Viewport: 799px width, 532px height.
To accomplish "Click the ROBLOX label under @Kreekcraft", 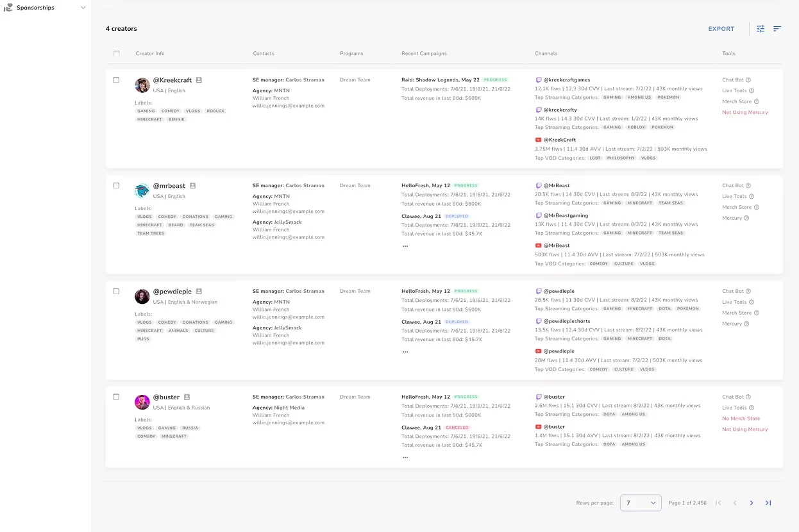I will [x=215, y=111].
